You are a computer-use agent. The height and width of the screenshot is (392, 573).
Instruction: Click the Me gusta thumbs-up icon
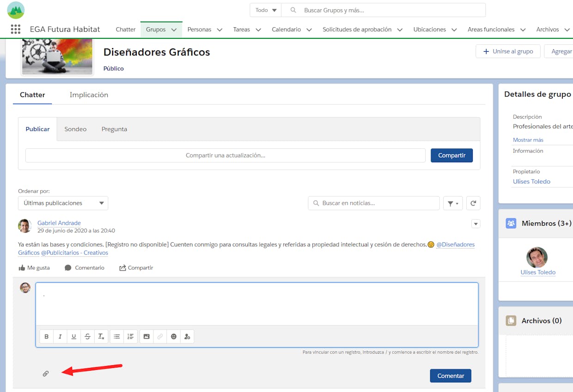(x=22, y=268)
